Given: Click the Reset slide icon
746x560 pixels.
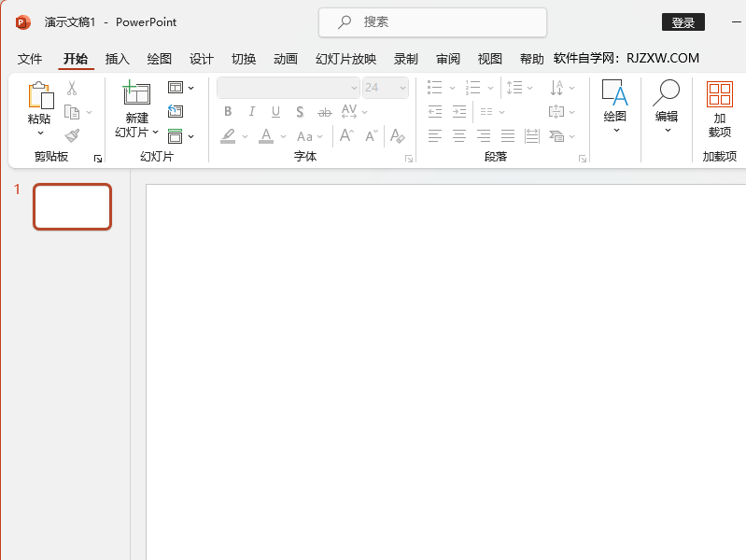Looking at the screenshot, I should (x=176, y=112).
